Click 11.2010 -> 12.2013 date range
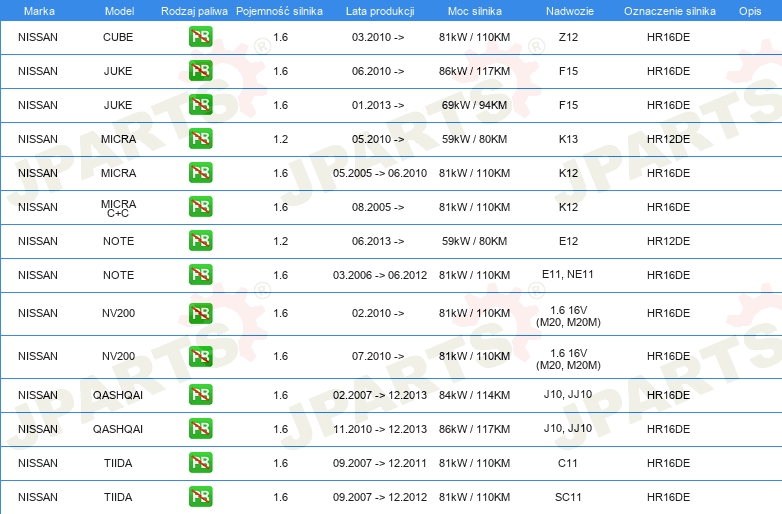The image size is (782, 514). click(x=380, y=429)
